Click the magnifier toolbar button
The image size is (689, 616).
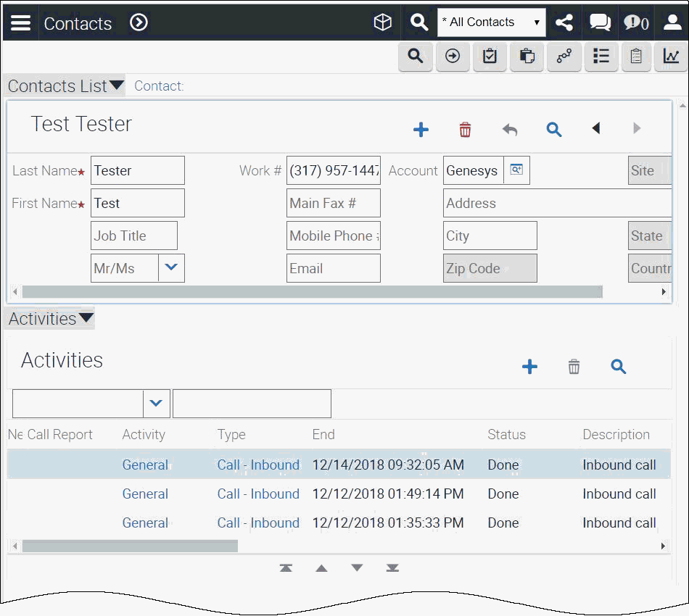tap(416, 57)
